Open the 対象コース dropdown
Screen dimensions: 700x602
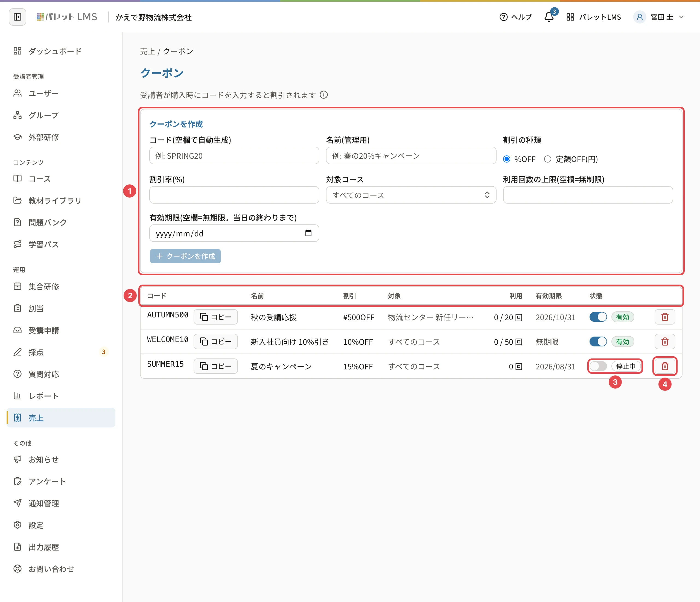coord(411,195)
